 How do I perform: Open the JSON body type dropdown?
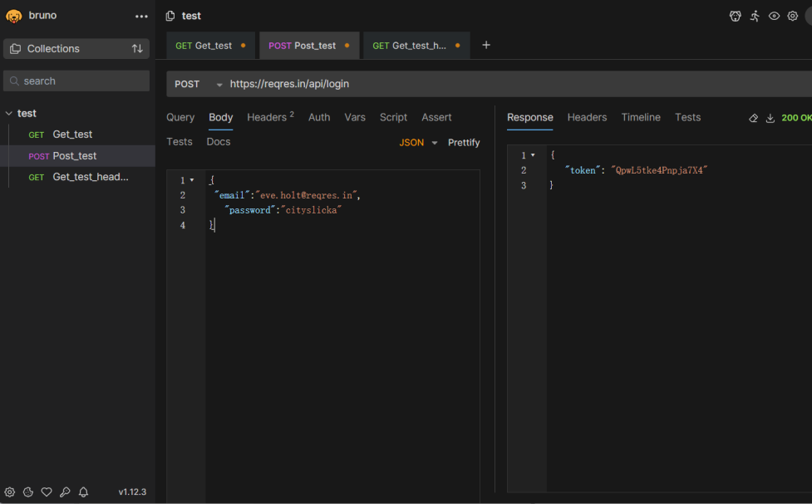pyautogui.click(x=418, y=142)
